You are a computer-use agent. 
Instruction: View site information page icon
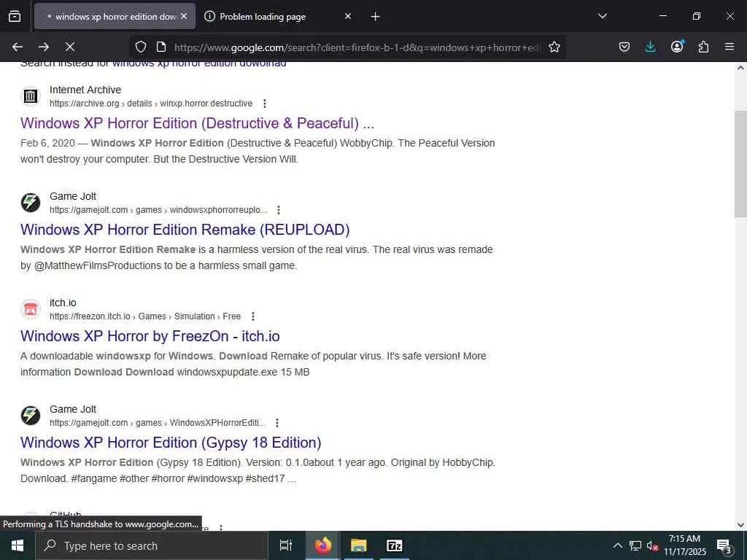click(161, 47)
